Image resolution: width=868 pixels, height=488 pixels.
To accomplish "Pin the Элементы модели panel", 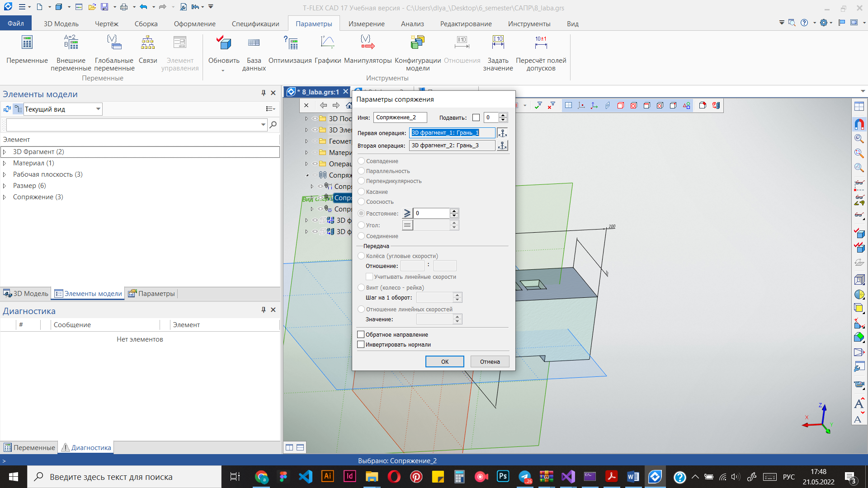I will coord(263,93).
